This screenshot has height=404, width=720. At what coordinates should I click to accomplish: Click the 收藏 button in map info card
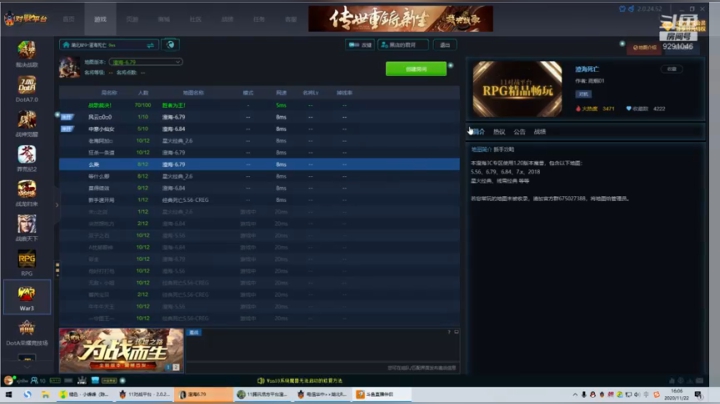[672, 69]
